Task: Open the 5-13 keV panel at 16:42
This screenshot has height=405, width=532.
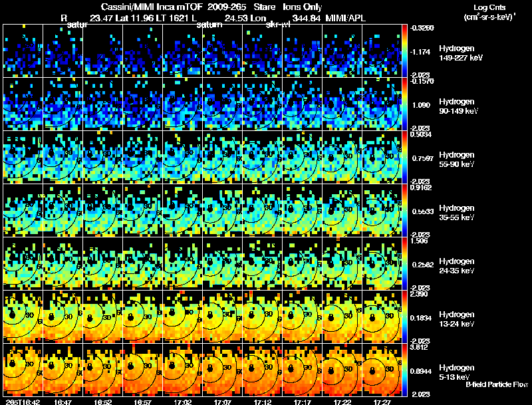Action: (23, 370)
